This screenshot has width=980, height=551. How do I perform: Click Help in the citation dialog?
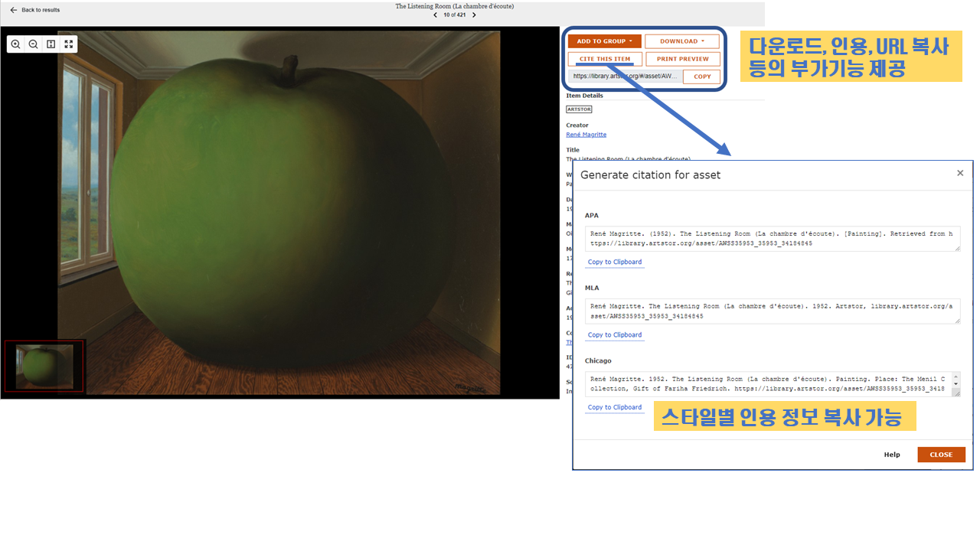892,455
